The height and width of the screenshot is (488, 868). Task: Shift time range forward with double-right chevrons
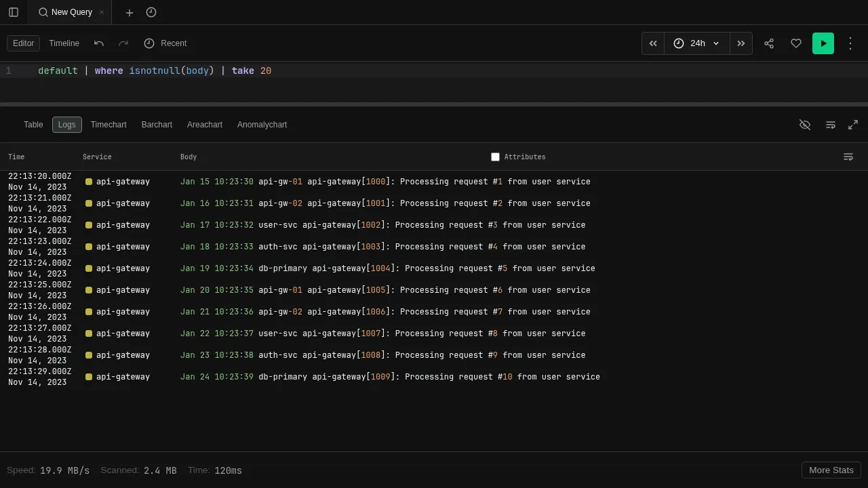[x=741, y=43]
